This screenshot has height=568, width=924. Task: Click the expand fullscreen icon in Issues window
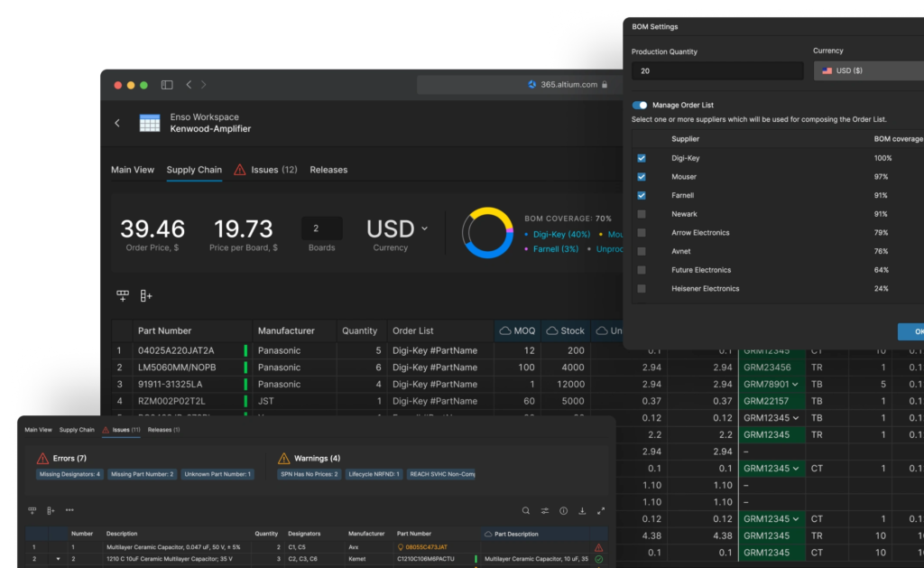pos(601,511)
